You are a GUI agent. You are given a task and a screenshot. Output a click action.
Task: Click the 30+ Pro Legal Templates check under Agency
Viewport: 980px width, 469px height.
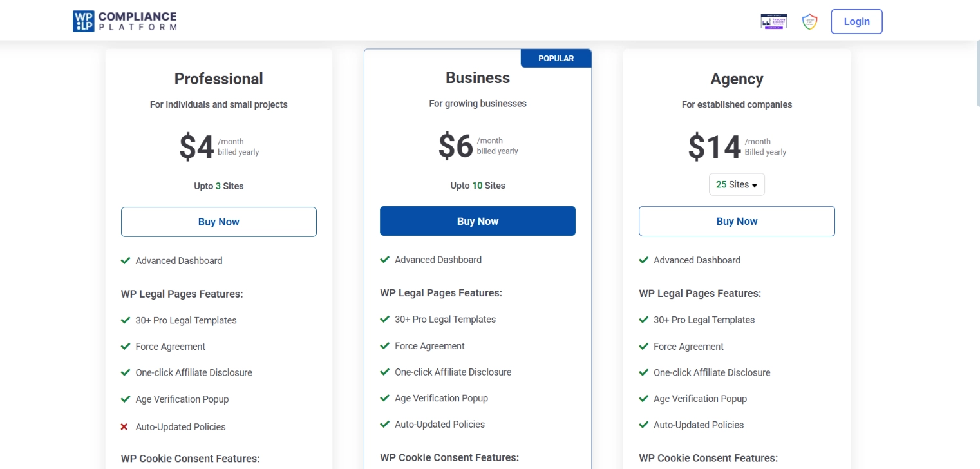pos(643,320)
